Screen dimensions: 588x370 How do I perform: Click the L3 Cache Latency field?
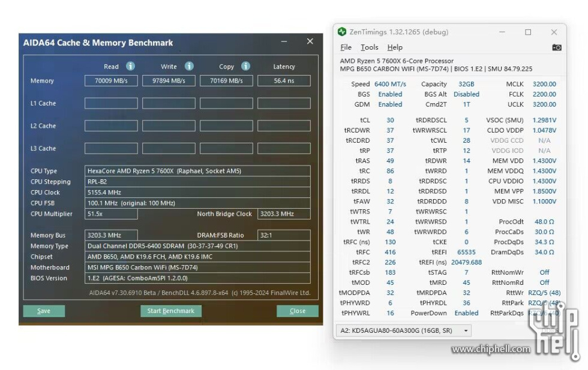click(x=284, y=148)
